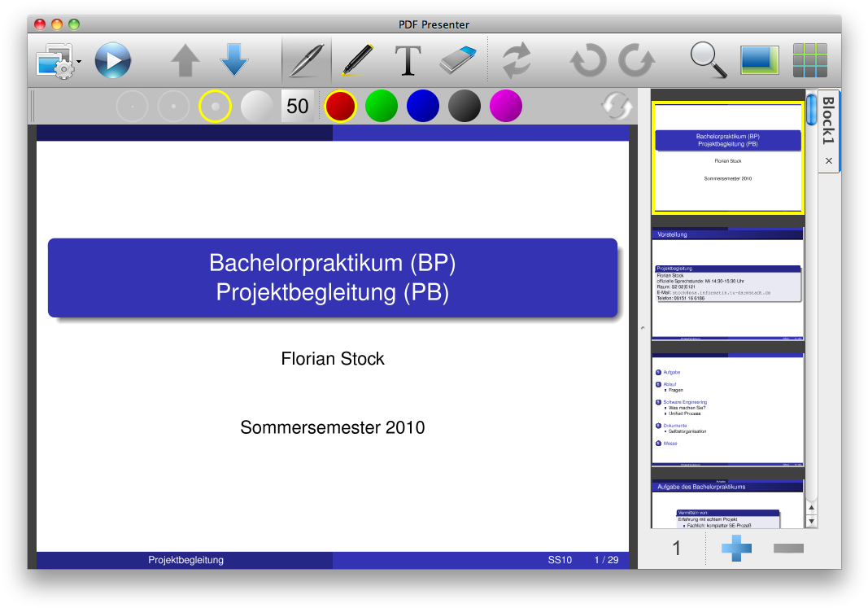
Task: Click the pen size field showing 50
Action: [298, 106]
